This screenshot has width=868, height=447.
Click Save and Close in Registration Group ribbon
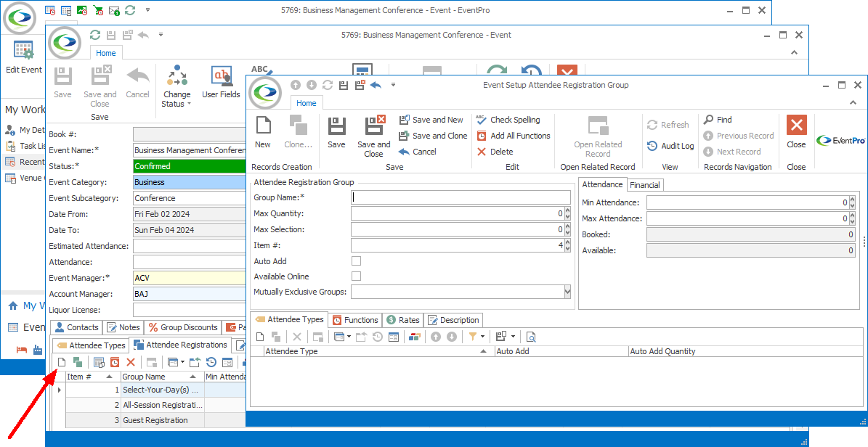pyautogui.click(x=373, y=136)
